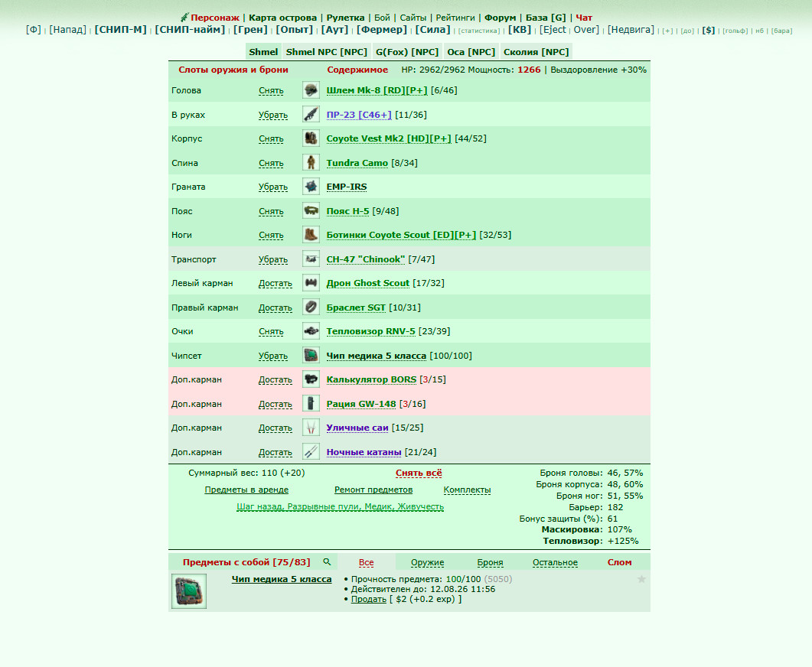The image size is (812, 667).
Task: Click the CH-47 Chinook transport icon
Action: pos(311,259)
